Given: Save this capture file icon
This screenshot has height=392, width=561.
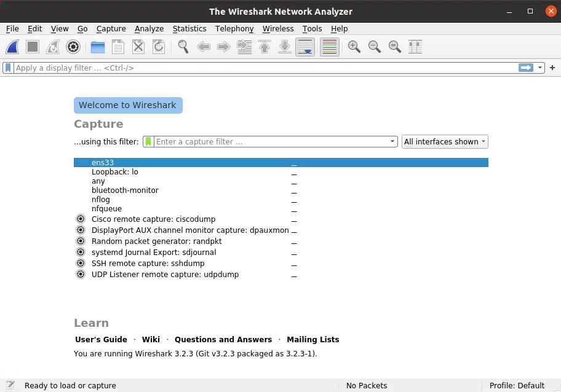Looking at the screenshot, I should pyautogui.click(x=118, y=47).
